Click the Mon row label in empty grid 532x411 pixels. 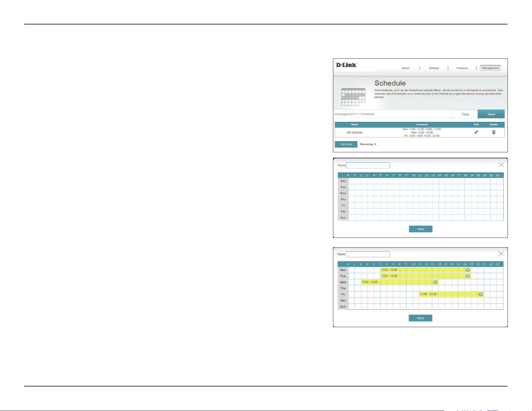[x=343, y=181]
